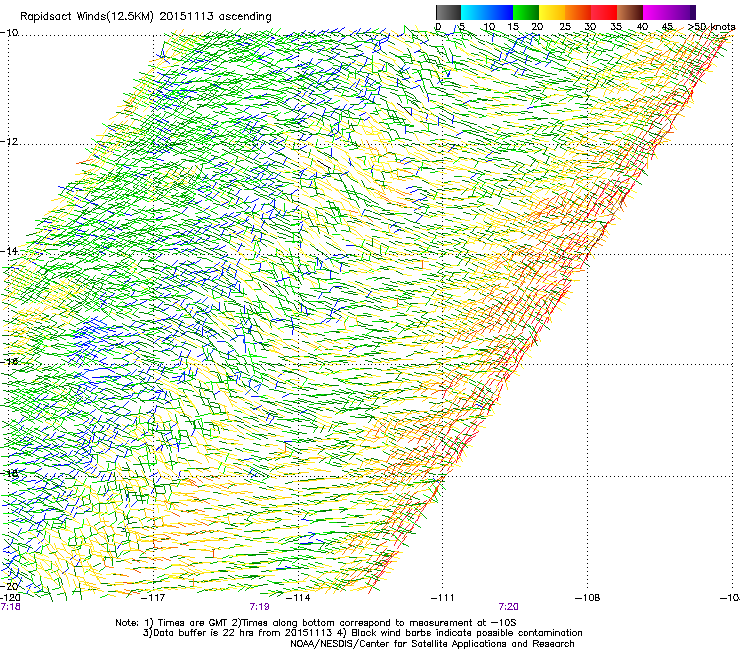This screenshot has height=650, width=740.
Task: Select the cyan 5-10 knots color segment
Action: pyautogui.click(x=474, y=12)
